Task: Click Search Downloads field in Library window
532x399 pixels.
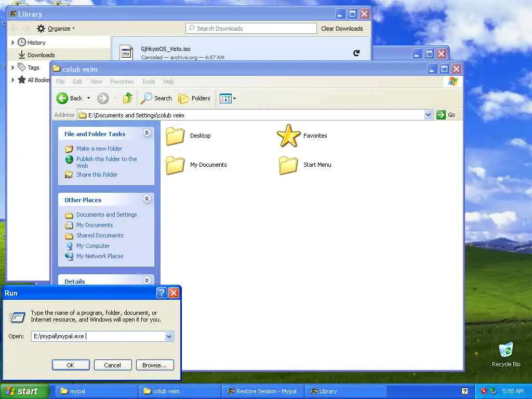Action: 251,29
